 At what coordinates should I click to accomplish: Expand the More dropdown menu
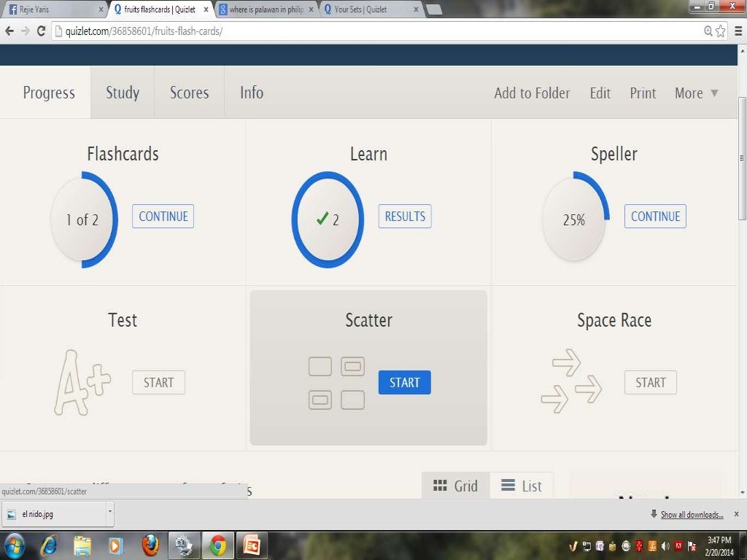(697, 93)
